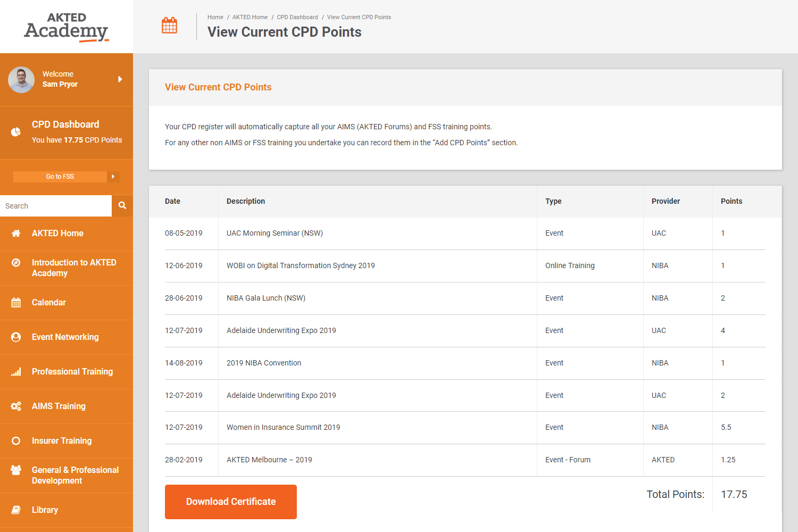Open Library in sidebar
The height and width of the screenshot is (532, 798).
[45, 510]
